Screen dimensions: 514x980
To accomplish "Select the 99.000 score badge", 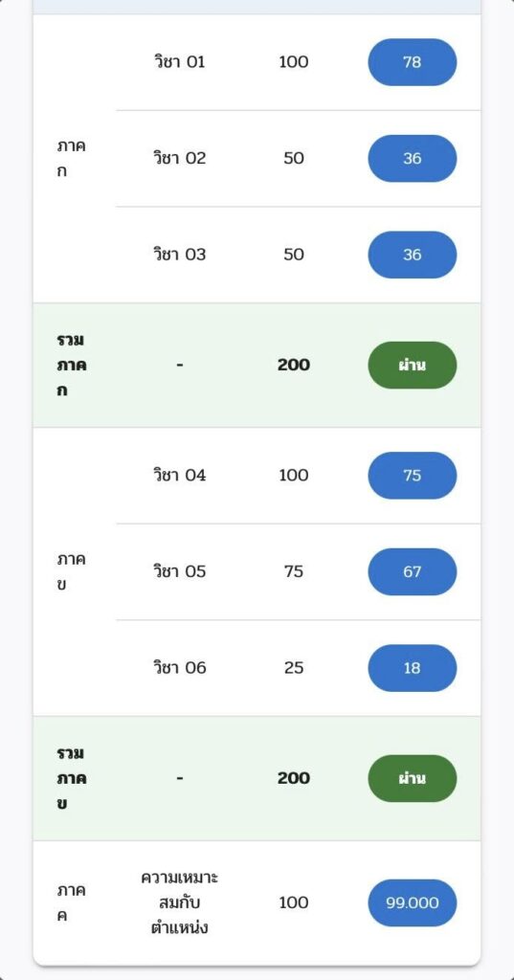I will pyautogui.click(x=413, y=903).
